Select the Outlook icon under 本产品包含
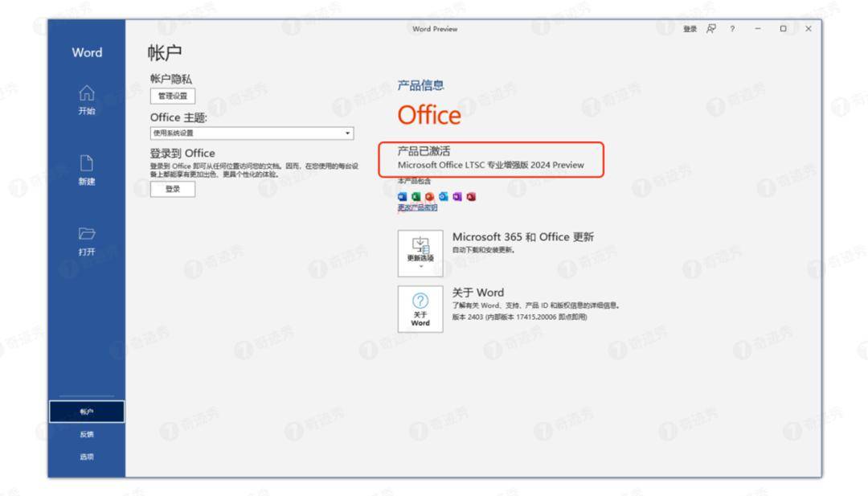This screenshot has width=868, height=496. [x=443, y=196]
